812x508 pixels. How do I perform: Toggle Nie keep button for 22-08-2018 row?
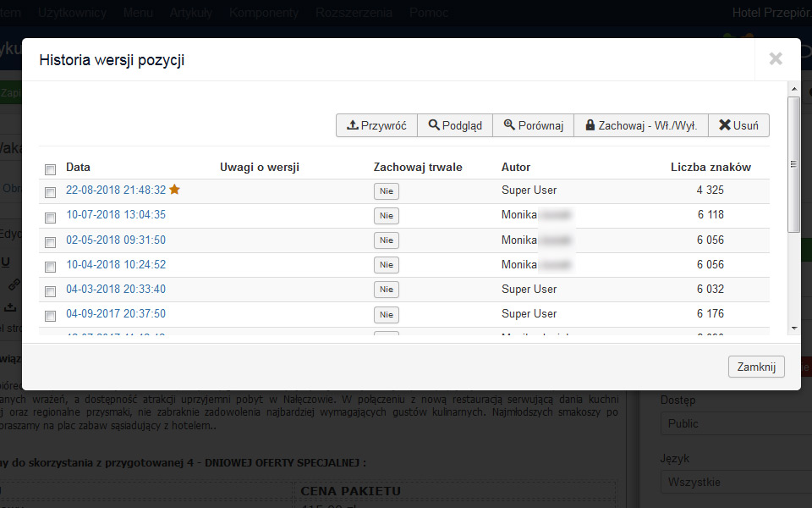pyautogui.click(x=387, y=191)
